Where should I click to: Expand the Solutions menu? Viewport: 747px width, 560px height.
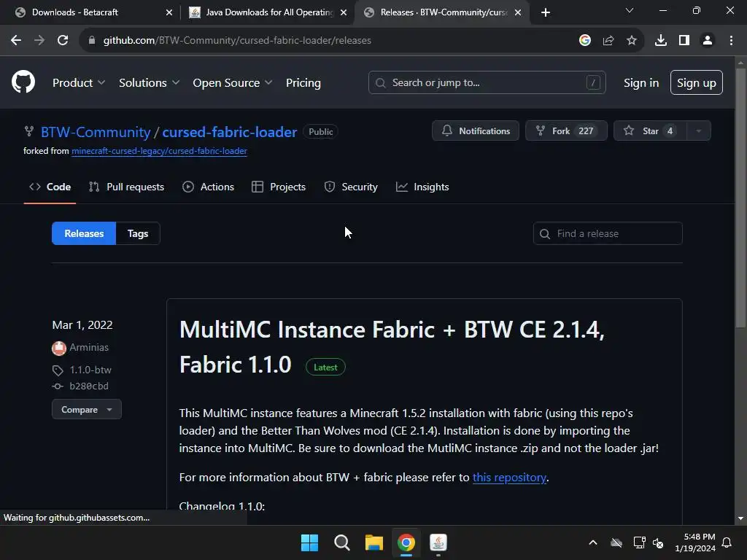point(149,83)
